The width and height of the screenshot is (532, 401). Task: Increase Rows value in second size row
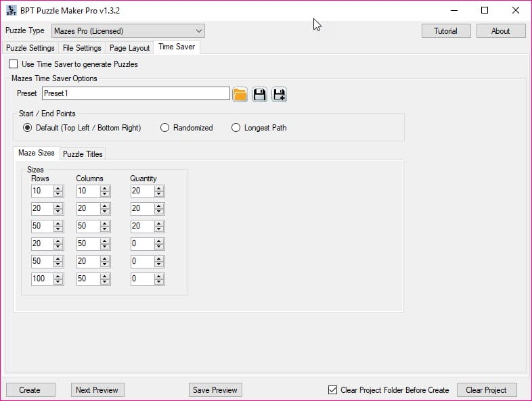coord(58,206)
